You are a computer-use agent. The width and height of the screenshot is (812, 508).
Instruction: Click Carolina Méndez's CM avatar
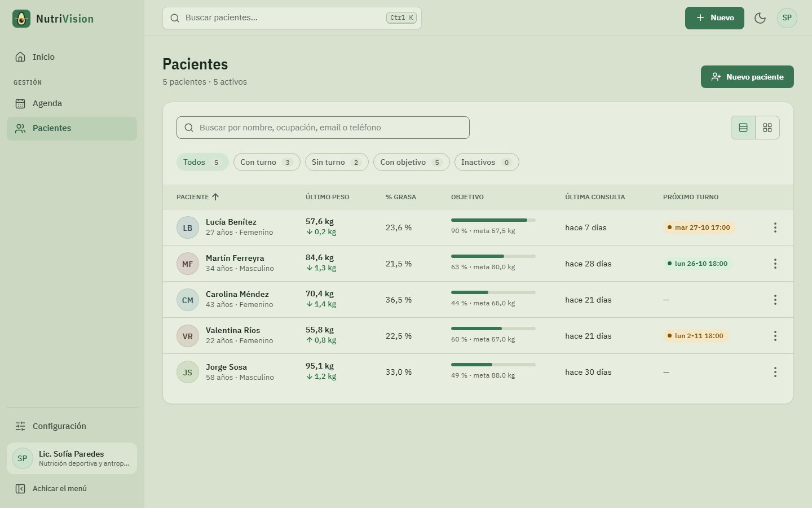click(188, 300)
